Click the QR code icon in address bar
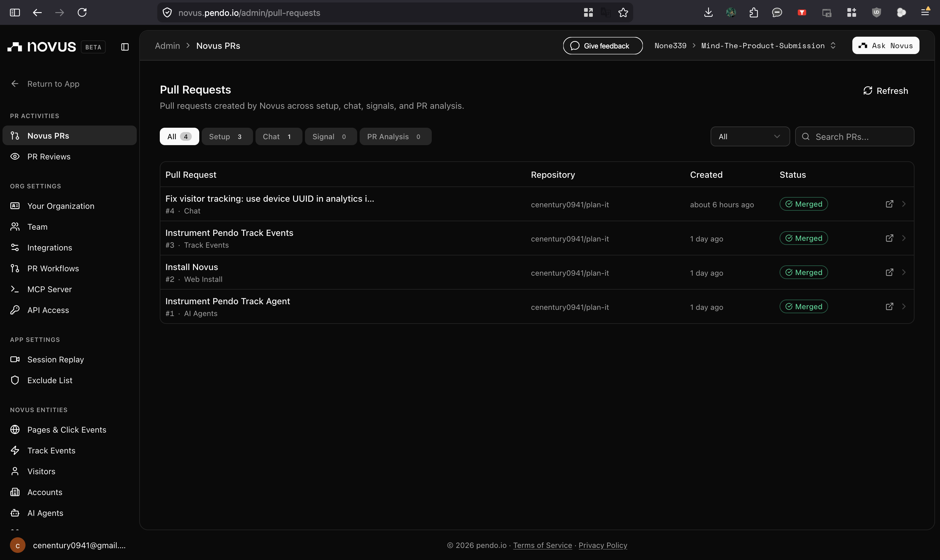Screen dimensions: 940x560 [x=588, y=12]
